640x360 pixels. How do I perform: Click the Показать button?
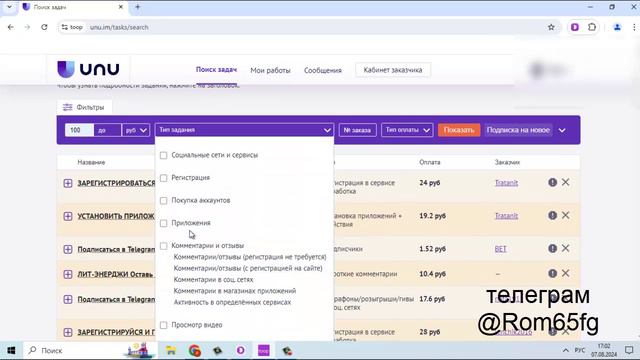pos(459,130)
